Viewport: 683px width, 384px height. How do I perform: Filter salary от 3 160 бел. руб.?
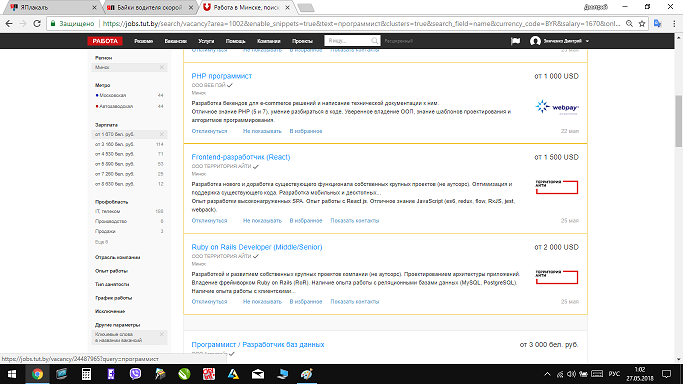pyautogui.click(x=115, y=144)
